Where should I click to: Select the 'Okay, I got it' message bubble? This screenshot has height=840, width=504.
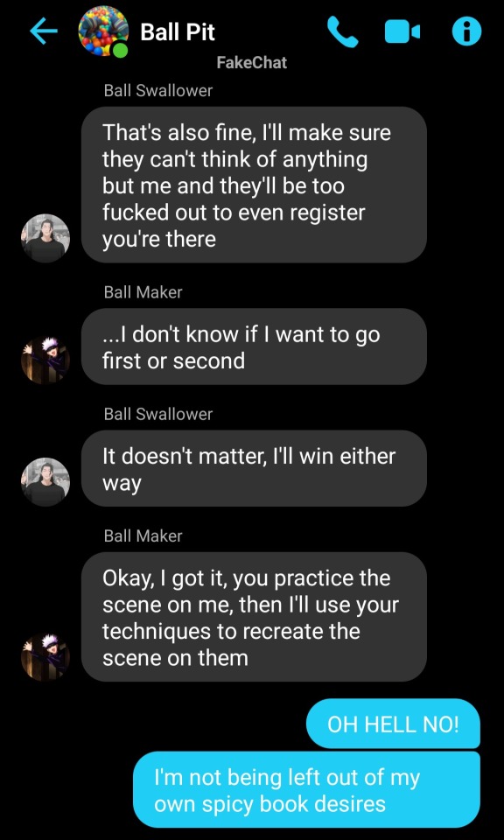click(x=254, y=617)
